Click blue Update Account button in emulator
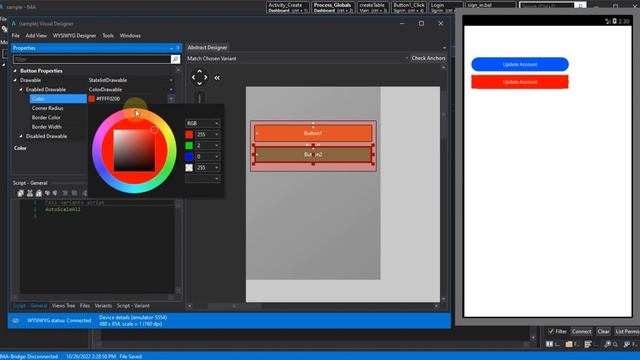This screenshot has width=640, height=360. tap(520, 64)
